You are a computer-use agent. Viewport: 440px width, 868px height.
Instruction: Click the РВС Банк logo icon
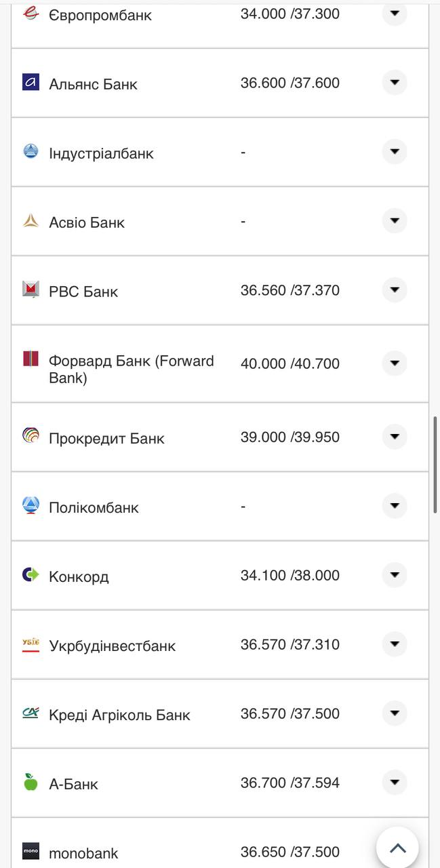pos(31,290)
